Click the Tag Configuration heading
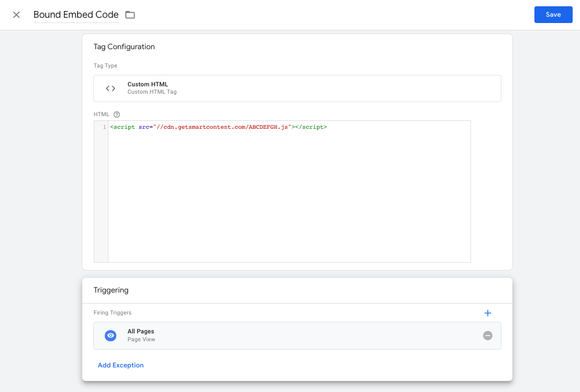Image resolution: width=580 pixels, height=392 pixels. [124, 47]
